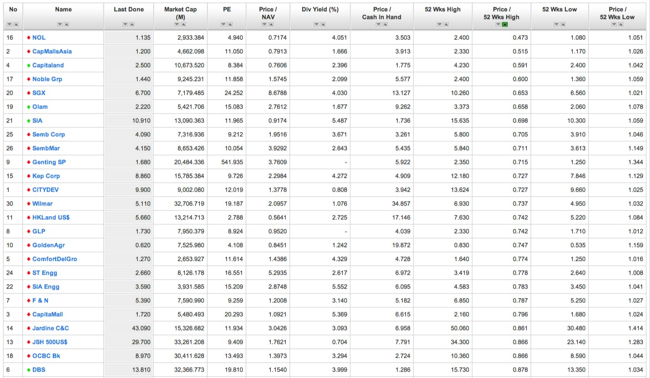Open the CITYDEV stock link
The image size is (650, 378).
[x=46, y=190]
